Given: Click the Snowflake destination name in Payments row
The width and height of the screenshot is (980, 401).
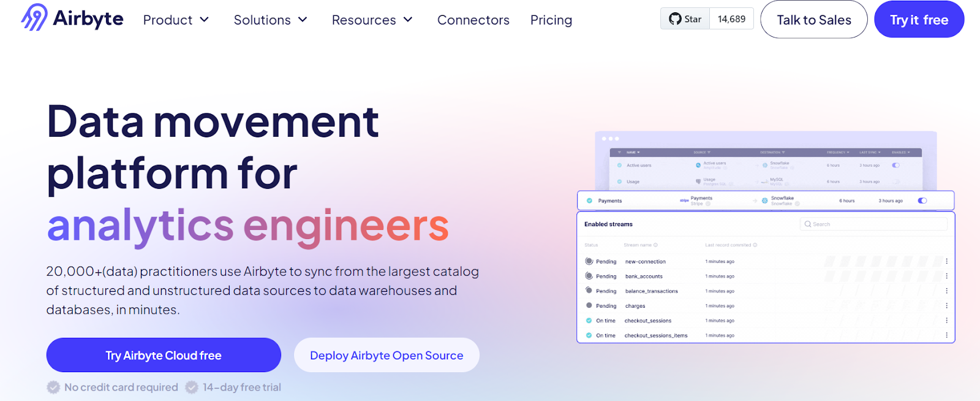Looking at the screenshot, I should [782, 198].
